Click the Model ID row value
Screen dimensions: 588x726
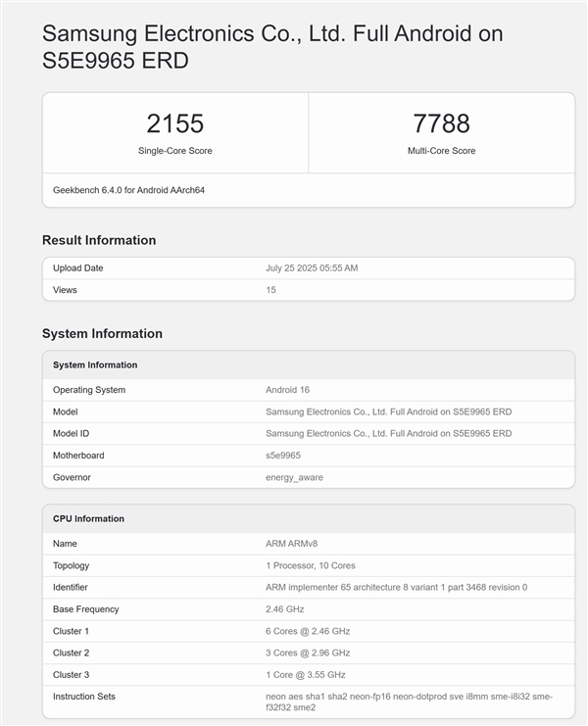(388, 433)
